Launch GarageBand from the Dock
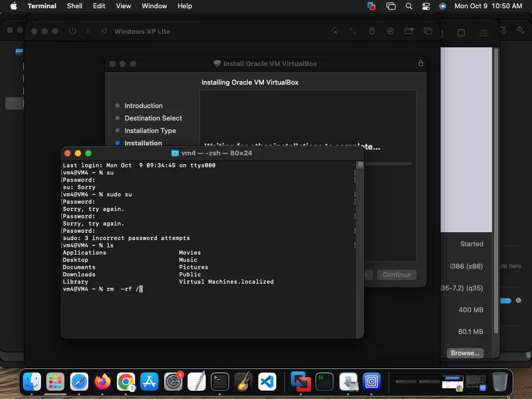 243,382
